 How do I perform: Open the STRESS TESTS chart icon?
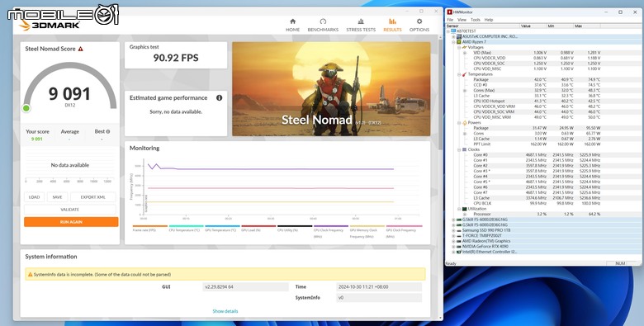tap(361, 21)
